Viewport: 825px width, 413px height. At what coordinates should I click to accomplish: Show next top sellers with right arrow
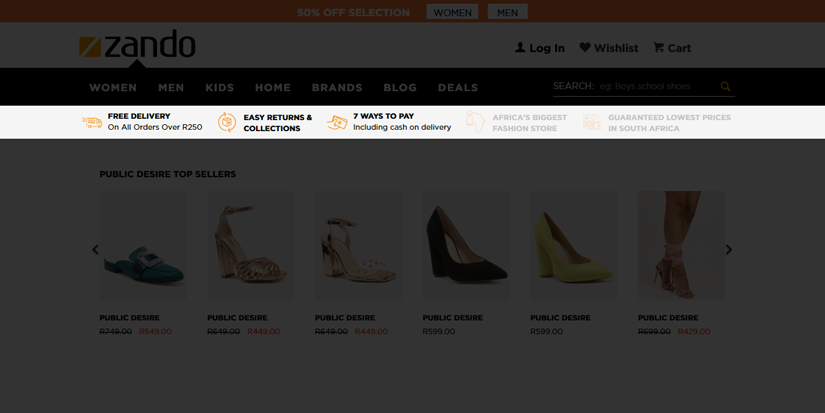729,249
